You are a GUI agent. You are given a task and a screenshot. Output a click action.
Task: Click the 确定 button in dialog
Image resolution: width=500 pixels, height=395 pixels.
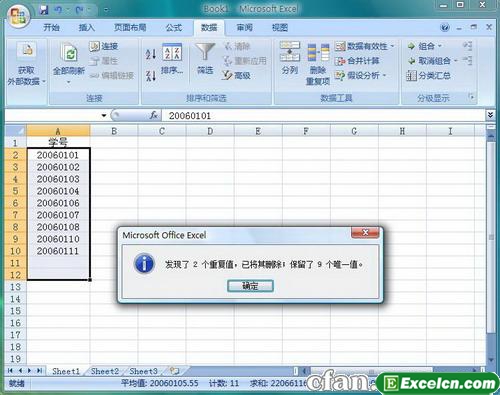click(x=250, y=286)
